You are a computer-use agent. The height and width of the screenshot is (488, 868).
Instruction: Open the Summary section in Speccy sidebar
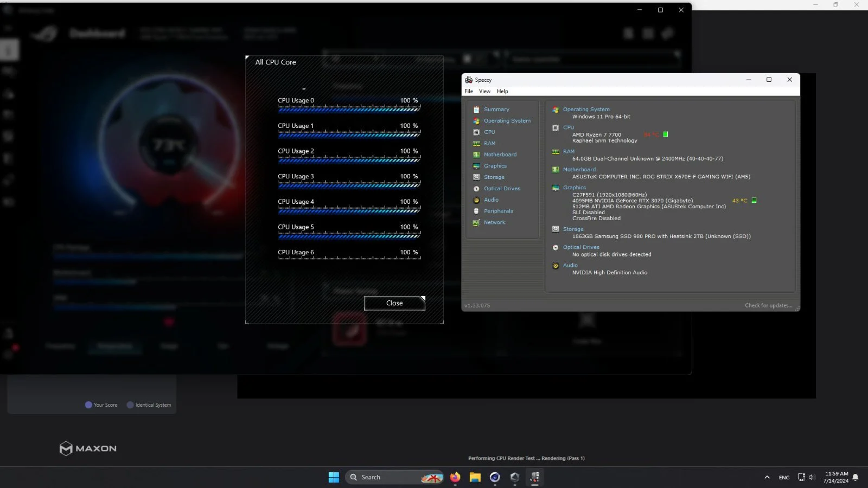[x=496, y=110]
